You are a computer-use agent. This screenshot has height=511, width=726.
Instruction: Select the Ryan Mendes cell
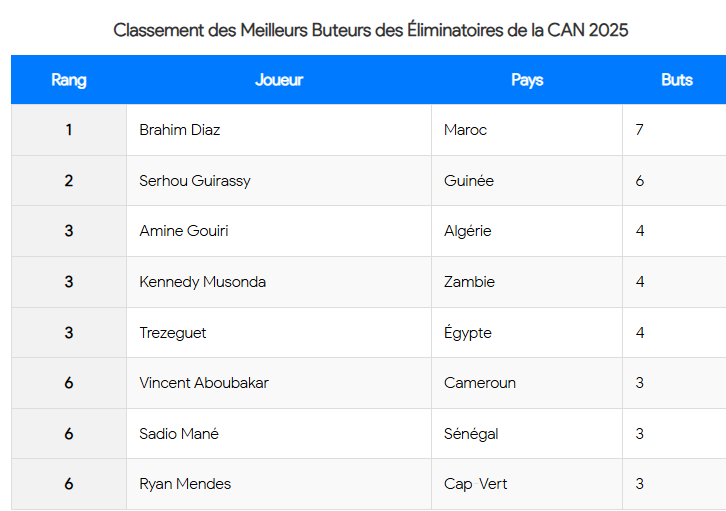(185, 484)
